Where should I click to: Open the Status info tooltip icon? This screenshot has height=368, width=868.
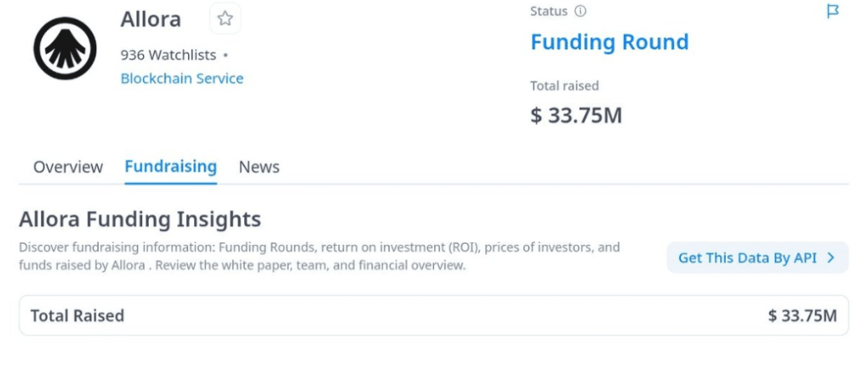point(580,12)
